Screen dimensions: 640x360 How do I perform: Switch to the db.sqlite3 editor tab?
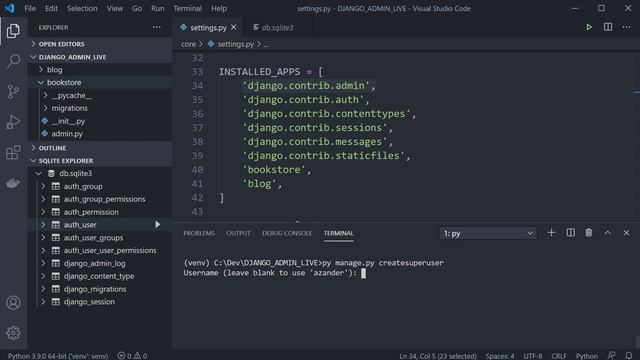coord(277,27)
